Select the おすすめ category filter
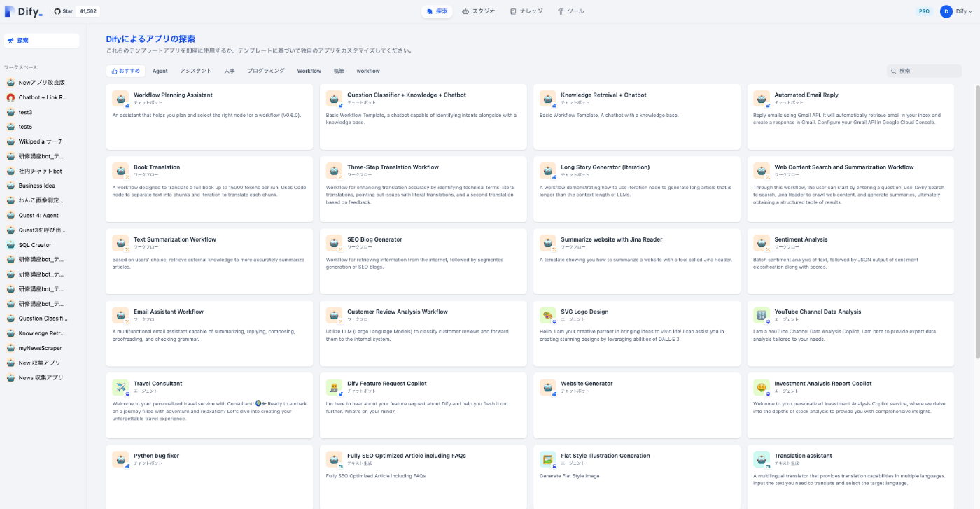 (125, 71)
